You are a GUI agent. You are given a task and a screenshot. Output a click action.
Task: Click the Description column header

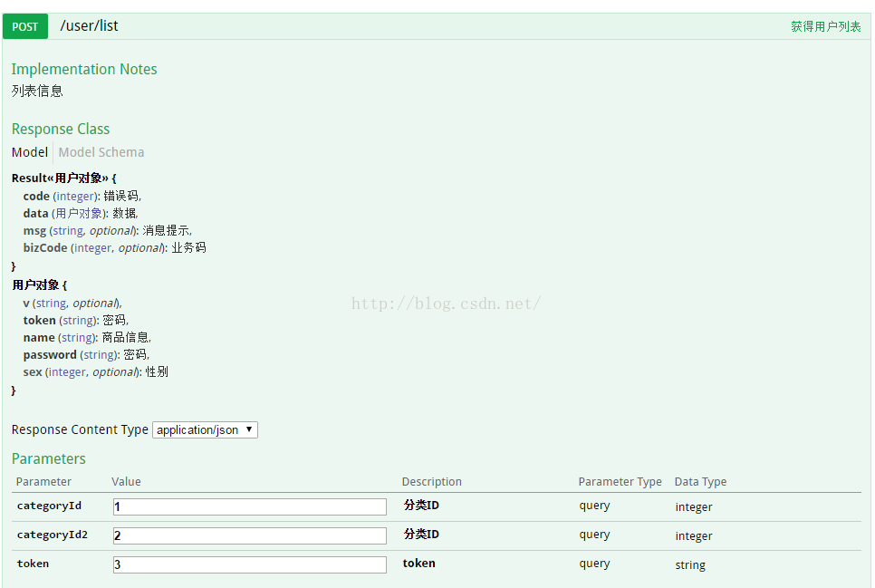point(431,481)
